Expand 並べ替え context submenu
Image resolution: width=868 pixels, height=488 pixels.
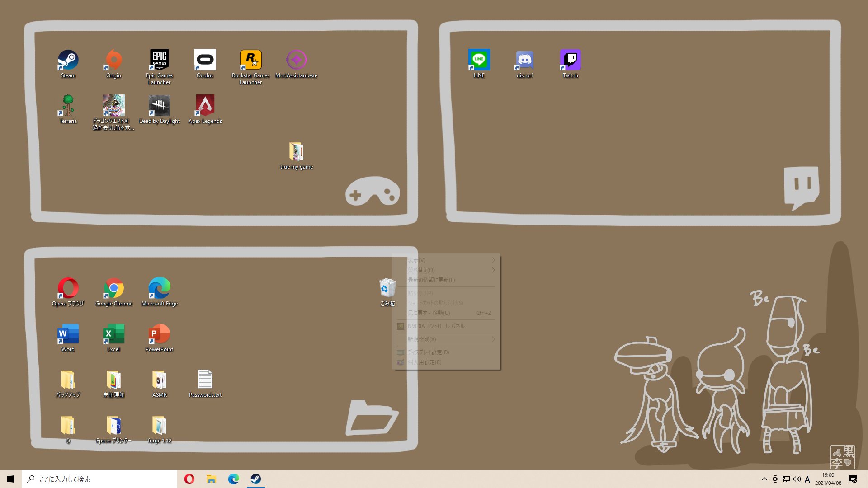(447, 270)
